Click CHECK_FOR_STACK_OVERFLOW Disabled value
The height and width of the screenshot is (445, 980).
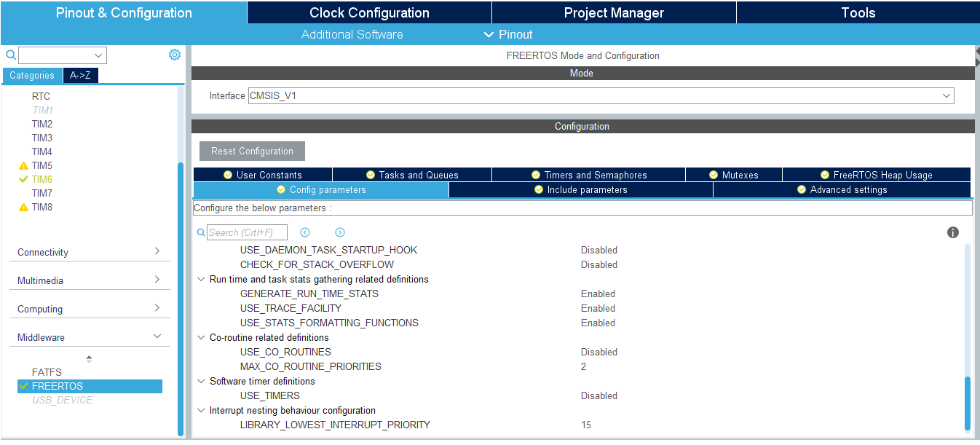click(598, 264)
